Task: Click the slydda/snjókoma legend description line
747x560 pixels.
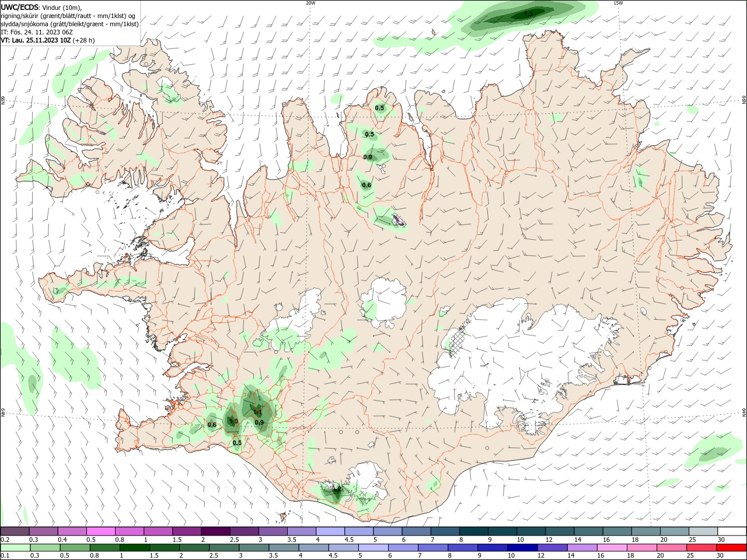Action: (69, 24)
